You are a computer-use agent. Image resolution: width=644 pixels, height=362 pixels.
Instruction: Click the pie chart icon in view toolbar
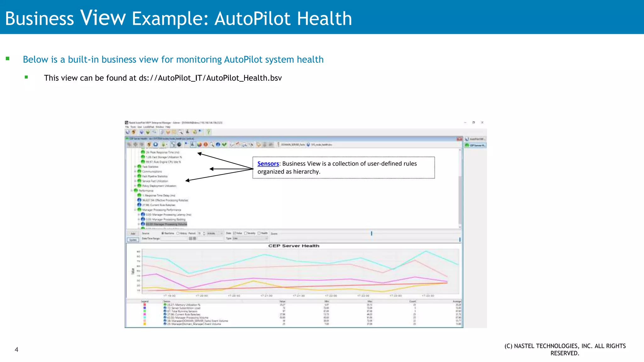pos(199,145)
